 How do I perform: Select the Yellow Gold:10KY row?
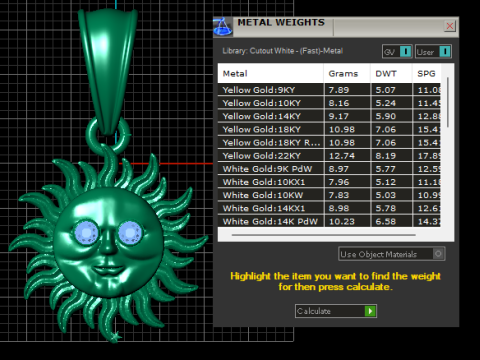(329, 103)
